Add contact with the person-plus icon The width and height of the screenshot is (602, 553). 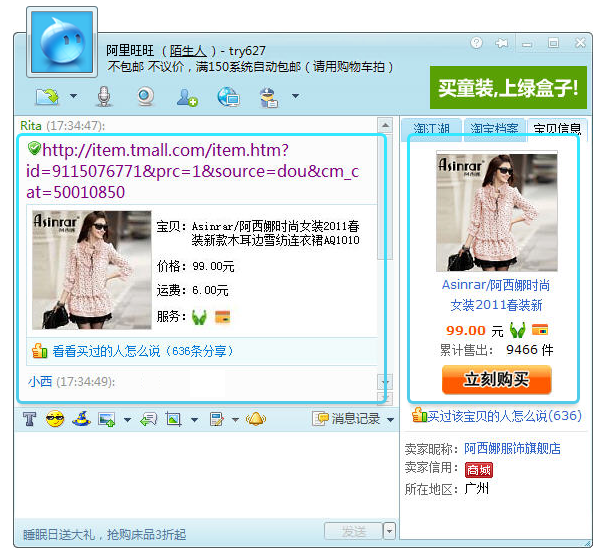click(187, 97)
